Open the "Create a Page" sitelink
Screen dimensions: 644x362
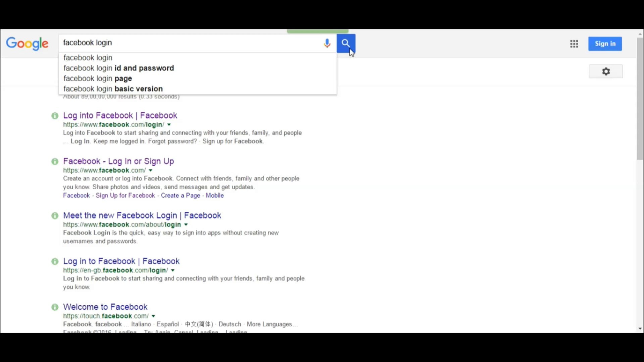pyautogui.click(x=180, y=196)
